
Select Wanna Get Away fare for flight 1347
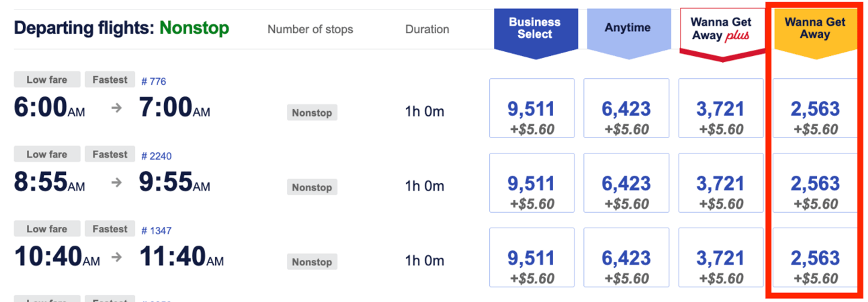[815, 257]
